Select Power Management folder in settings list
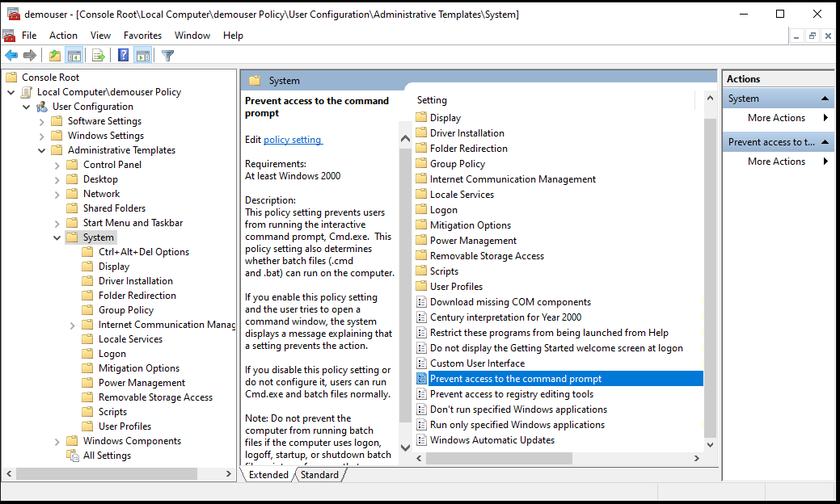The height and width of the screenshot is (504, 840). 473,241
